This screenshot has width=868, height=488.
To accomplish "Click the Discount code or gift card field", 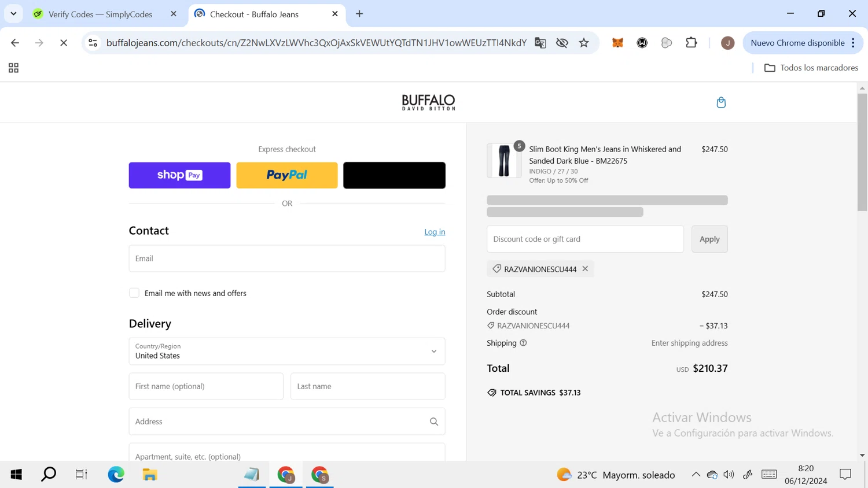I will (585, 239).
